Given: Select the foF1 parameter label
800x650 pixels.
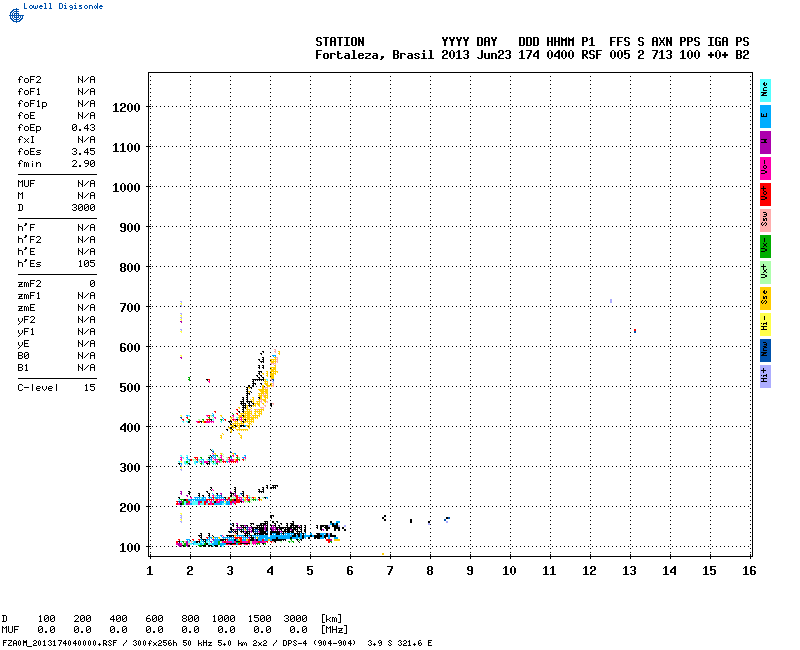Looking at the screenshot, I should (29, 92).
